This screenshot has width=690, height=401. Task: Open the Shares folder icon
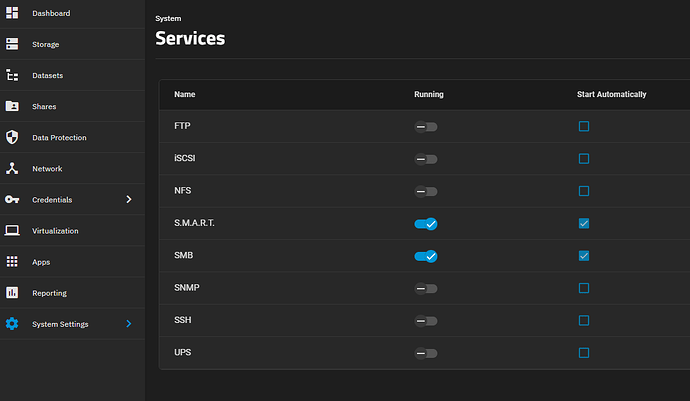(12, 106)
